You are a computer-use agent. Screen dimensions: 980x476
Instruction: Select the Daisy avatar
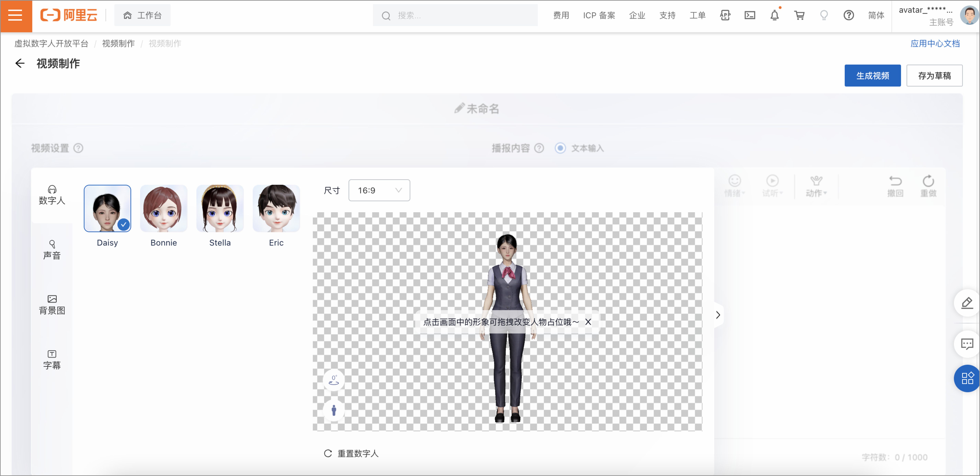[x=107, y=208]
